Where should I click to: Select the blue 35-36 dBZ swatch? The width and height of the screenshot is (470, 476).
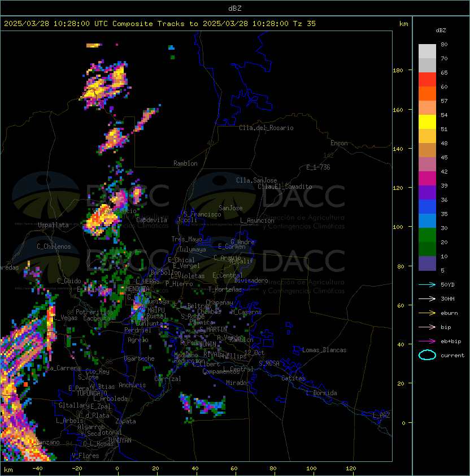[427, 207]
